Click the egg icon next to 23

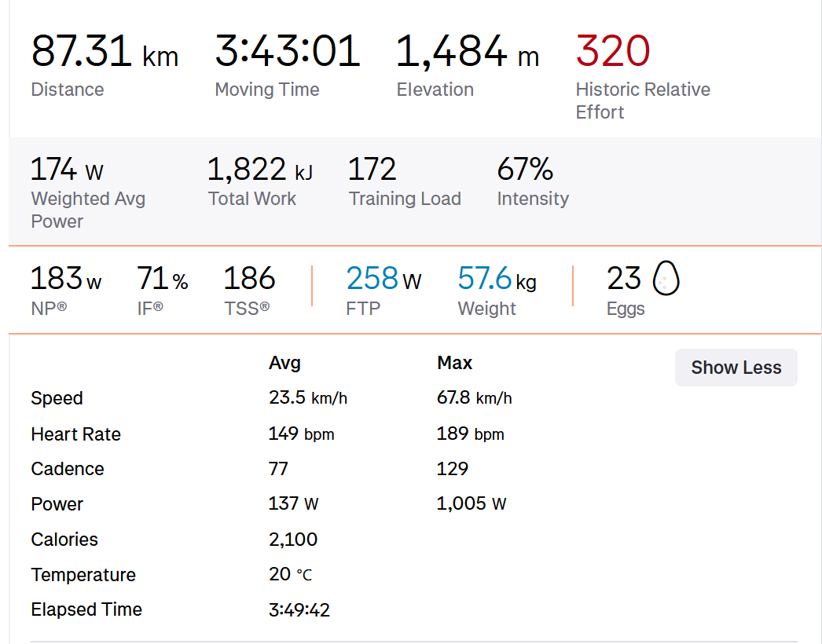pyautogui.click(x=666, y=279)
